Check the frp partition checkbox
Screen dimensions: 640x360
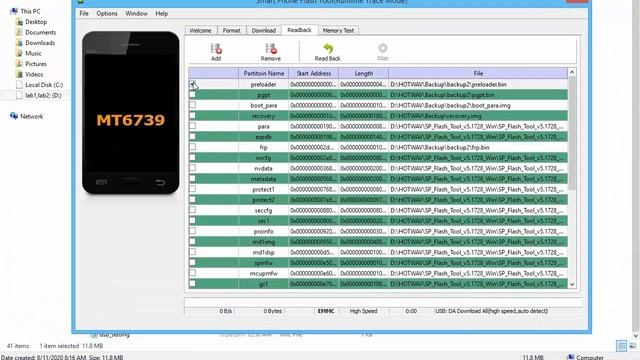pos(192,147)
